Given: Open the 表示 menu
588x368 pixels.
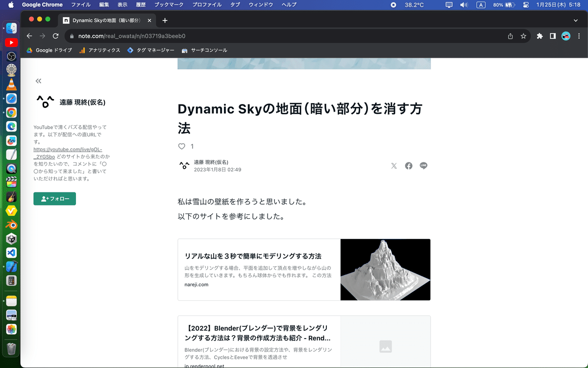Looking at the screenshot, I should pyautogui.click(x=122, y=5).
